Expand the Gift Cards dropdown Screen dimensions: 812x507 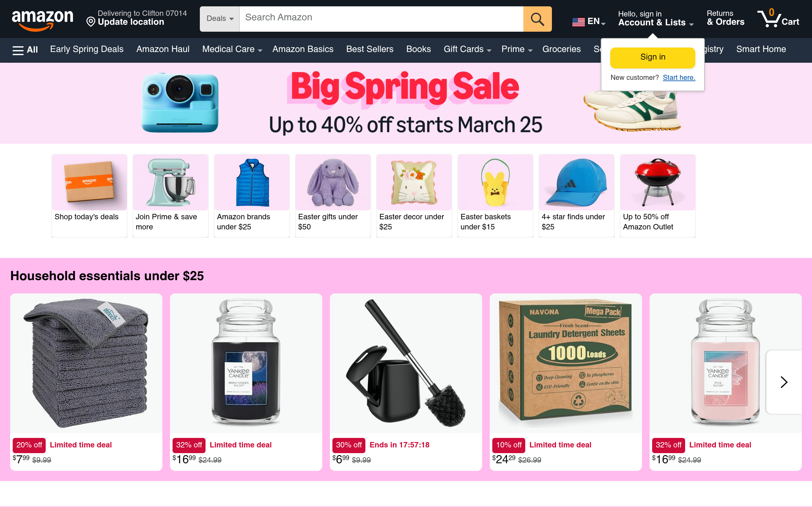click(467, 49)
